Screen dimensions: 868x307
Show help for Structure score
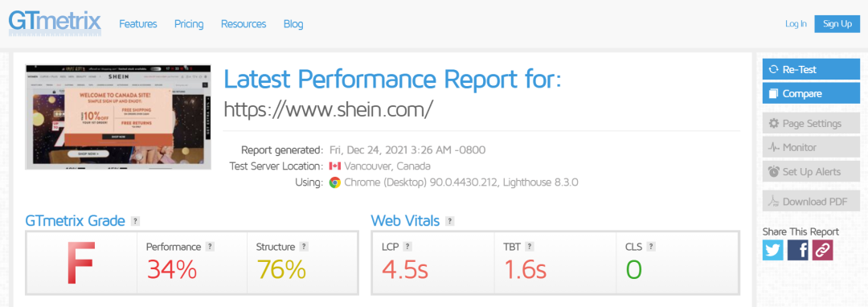pyautogui.click(x=304, y=247)
